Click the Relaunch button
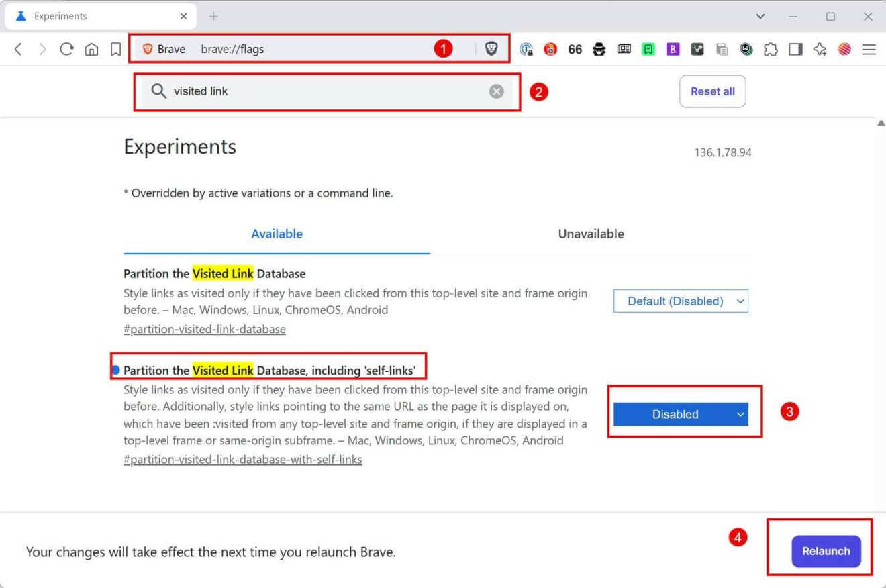The image size is (886, 588). point(826,551)
